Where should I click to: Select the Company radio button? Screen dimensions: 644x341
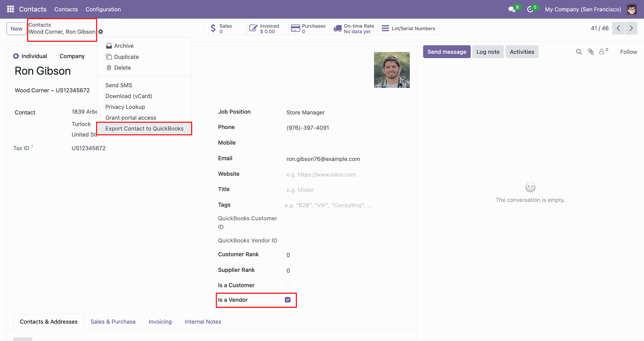click(54, 56)
